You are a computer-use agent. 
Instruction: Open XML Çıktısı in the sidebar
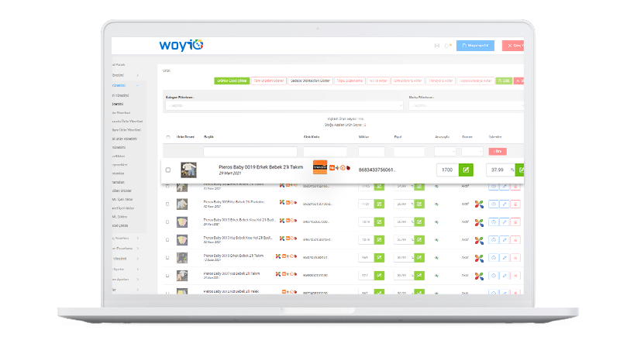coord(120,217)
